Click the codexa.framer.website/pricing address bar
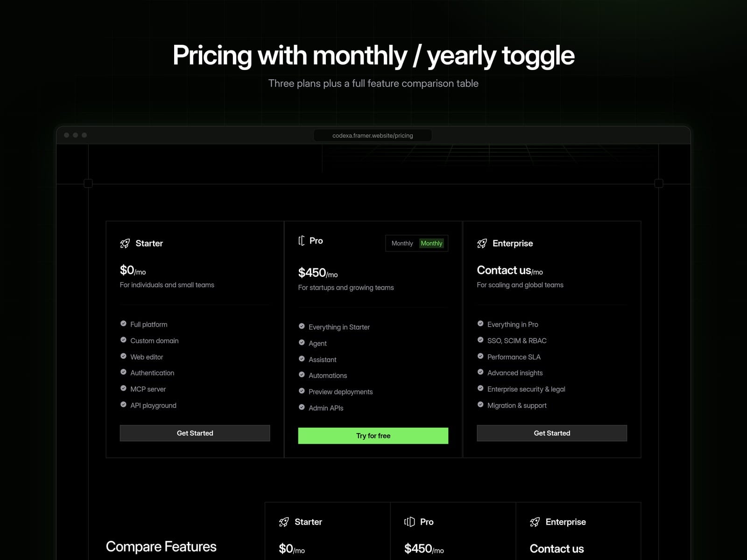Screen dimensions: 747x560 coord(373,136)
